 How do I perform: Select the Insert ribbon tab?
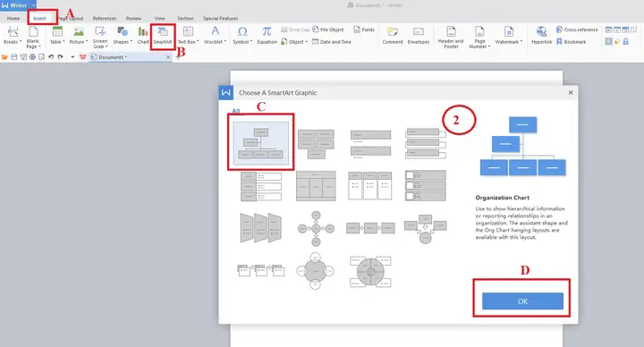[x=40, y=19]
